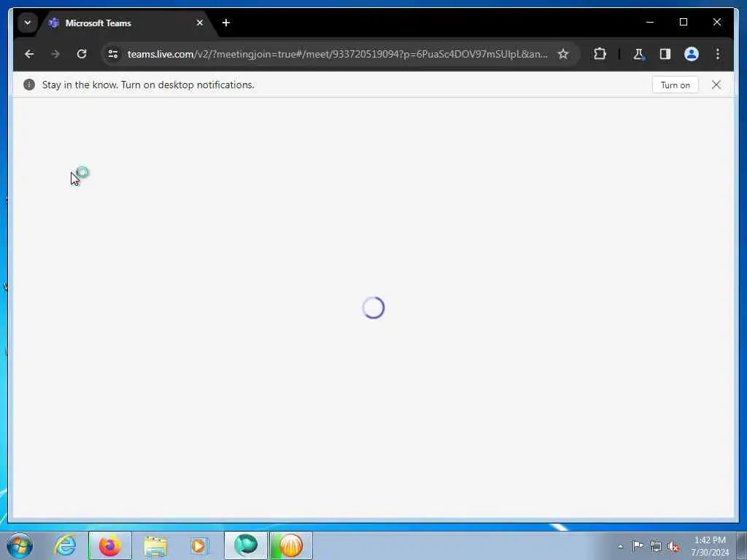Image resolution: width=747 pixels, height=560 pixels.
Task: Open Action Center flag icon
Action: click(x=638, y=545)
